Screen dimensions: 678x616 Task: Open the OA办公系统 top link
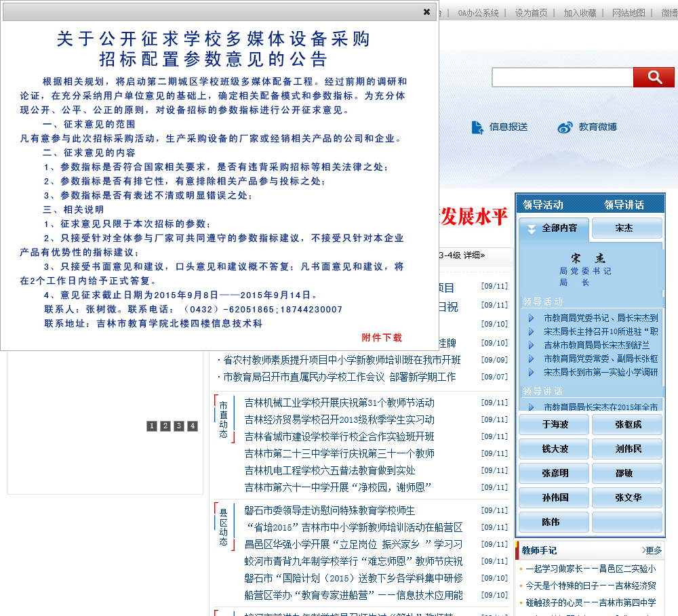click(x=478, y=13)
